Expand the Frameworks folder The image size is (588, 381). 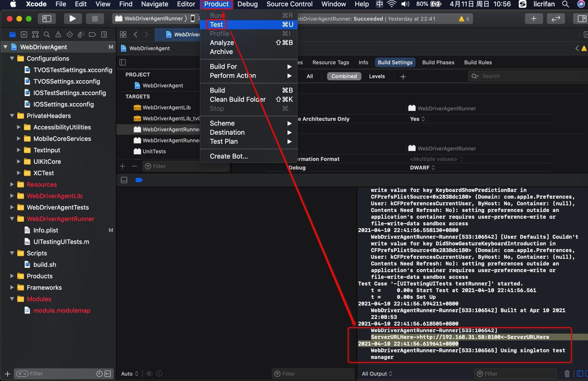coord(12,287)
